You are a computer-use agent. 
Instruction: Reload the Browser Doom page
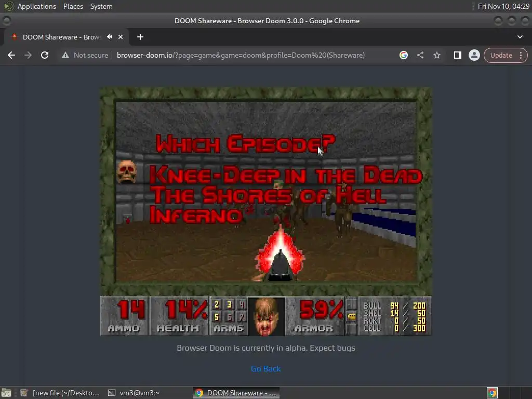point(45,55)
